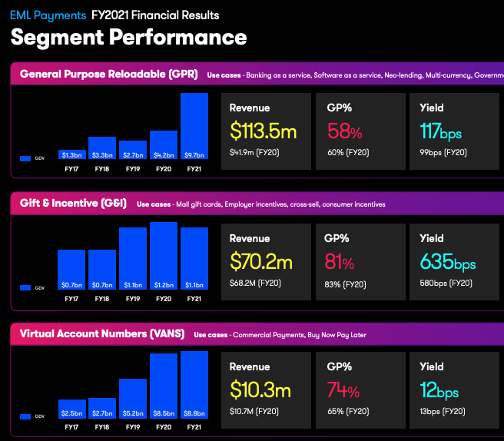504x441 pixels.
Task: Select the FY20 $4.2bn bar in GPR chart
Action: coord(164,144)
